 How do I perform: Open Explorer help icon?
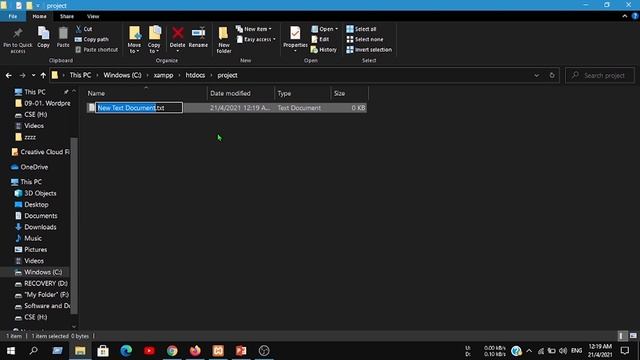pos(635,16)
